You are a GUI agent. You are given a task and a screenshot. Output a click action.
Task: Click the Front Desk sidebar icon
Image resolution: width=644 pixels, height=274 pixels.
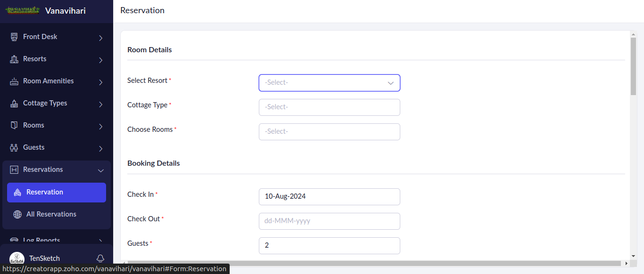coord(14,37)
